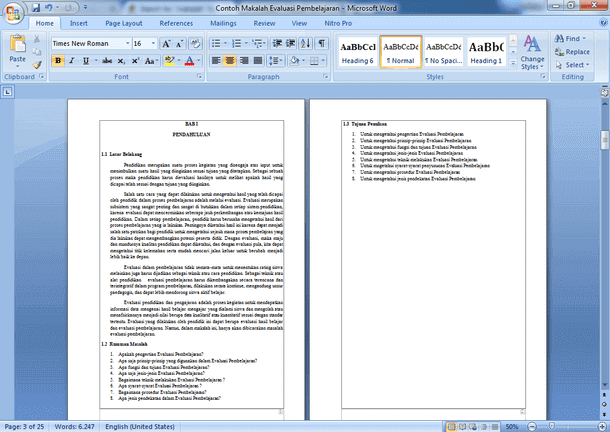The width and height of the screenshot is (610, 432).
Task: Click the Paste button
Action: (x=18, y=51)
